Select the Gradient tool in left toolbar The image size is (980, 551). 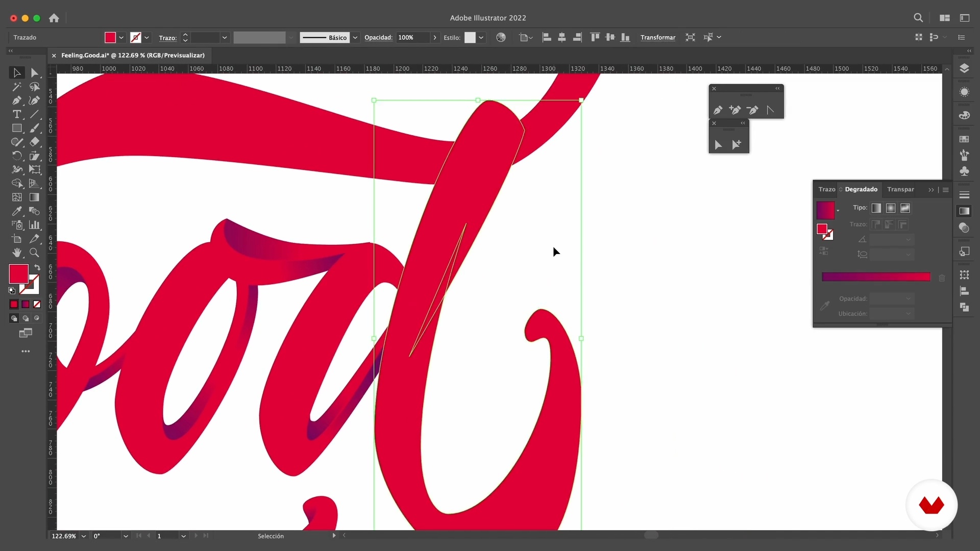coord(34,197)
